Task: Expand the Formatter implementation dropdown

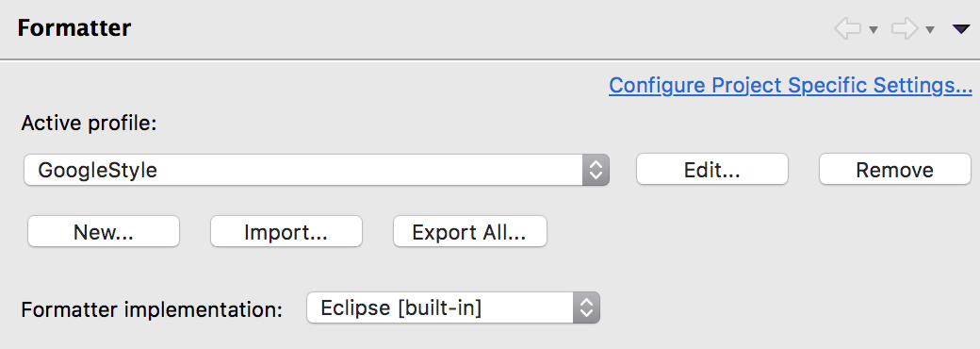Action: click(x=452, y=307)
